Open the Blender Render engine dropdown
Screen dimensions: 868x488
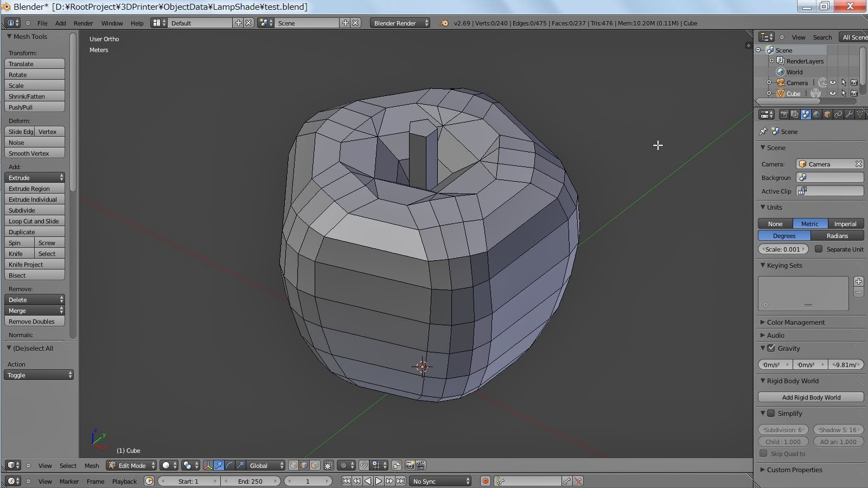click(400, 23)
